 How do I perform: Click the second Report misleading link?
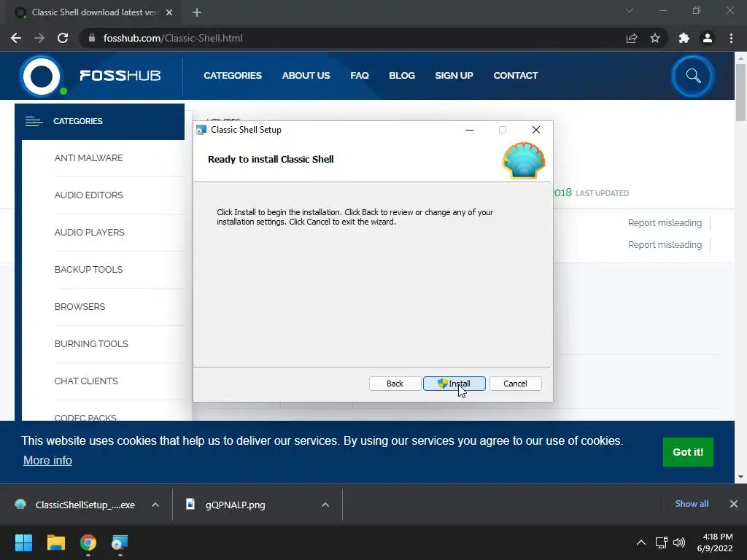(x=665, y=245)
